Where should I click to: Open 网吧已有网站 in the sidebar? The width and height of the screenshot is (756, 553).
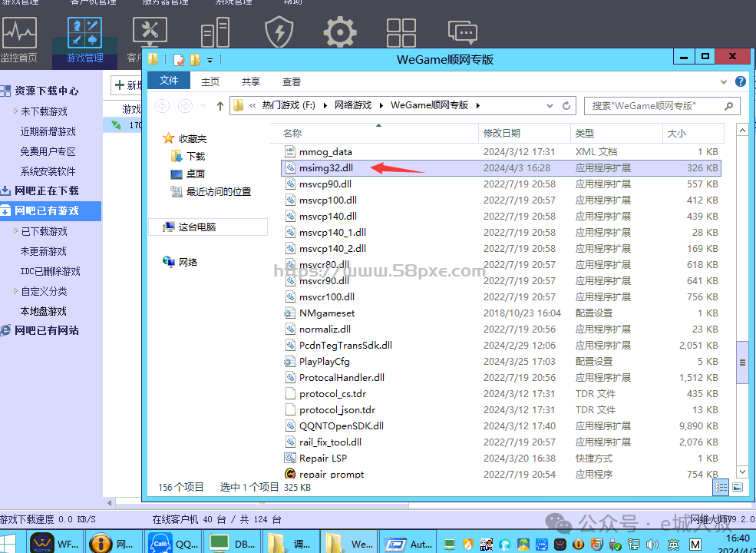(x=46, y=330)
